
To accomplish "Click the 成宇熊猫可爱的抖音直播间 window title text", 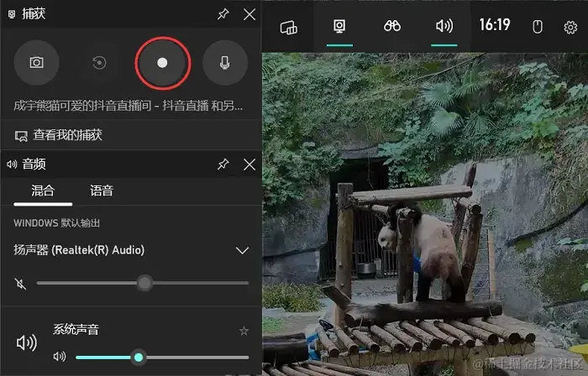I will pyautogui.click(x=128, y=106).
